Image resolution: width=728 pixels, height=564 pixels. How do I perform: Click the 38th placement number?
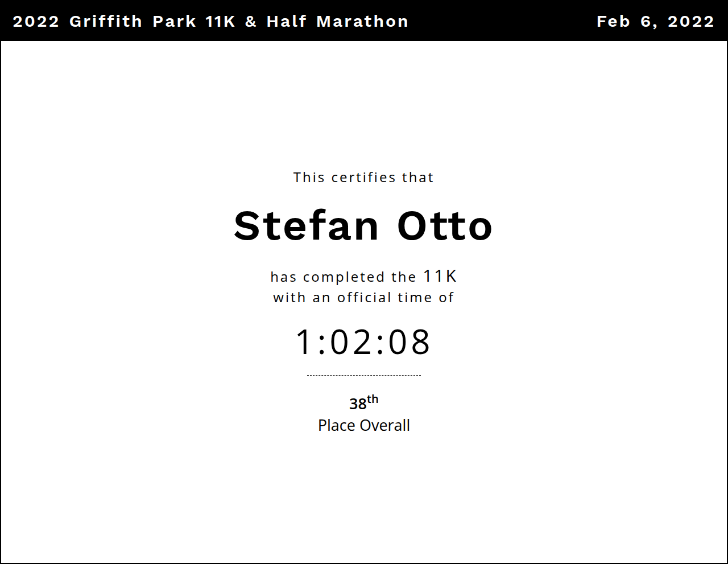point(358,404)
